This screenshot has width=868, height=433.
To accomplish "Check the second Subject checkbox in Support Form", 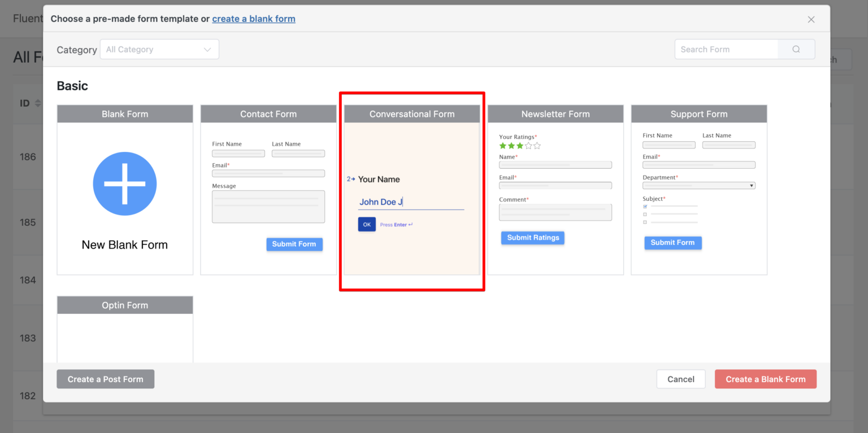I will [645, 215].
